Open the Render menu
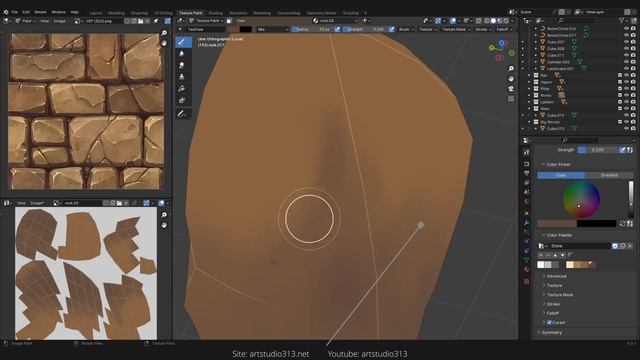The height and width of the screenshot is (360, 640). click(x=40, y=12)
